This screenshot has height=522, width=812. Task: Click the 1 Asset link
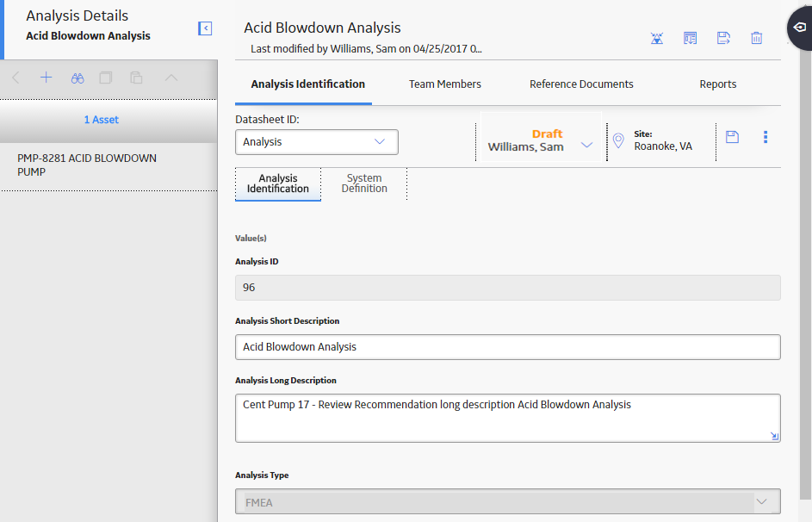coord(102,120)
